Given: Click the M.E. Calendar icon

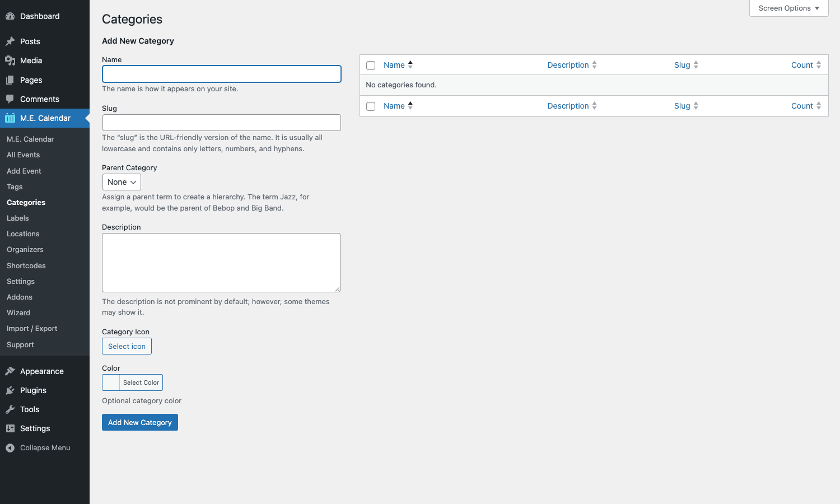Looking at the screenshot, I should pos(10,118).
